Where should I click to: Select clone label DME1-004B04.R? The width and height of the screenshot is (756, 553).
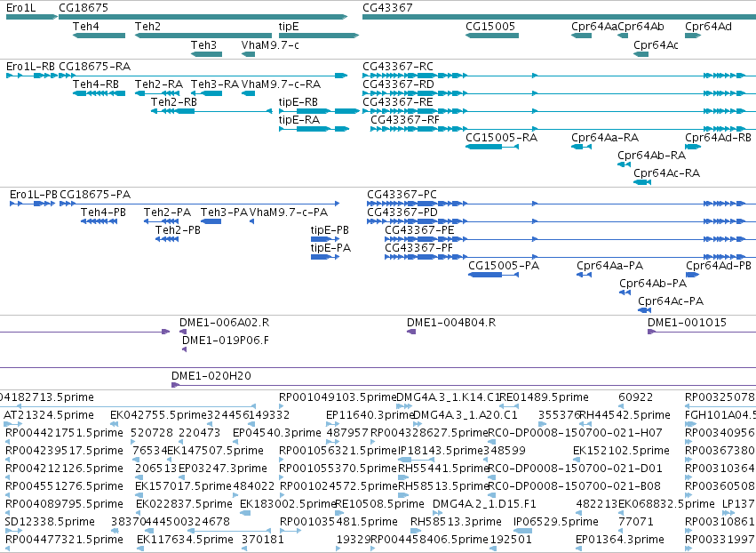click(451, 323)
